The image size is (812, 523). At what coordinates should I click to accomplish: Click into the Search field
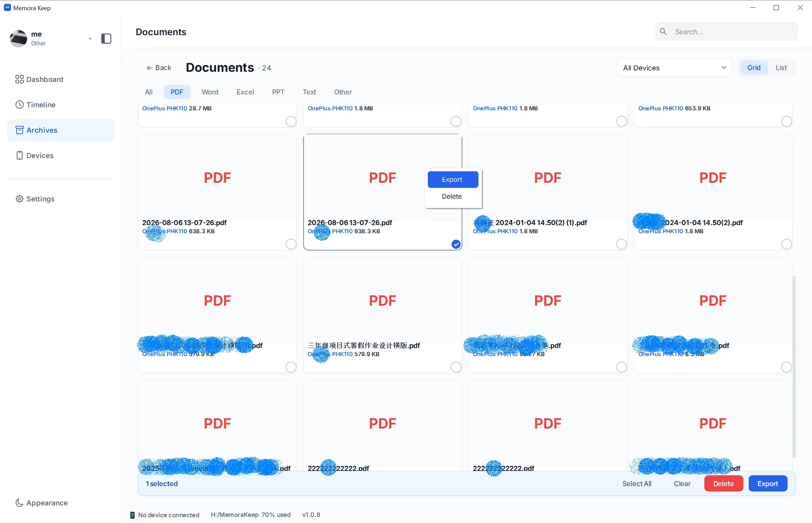(x=726, y=31)
